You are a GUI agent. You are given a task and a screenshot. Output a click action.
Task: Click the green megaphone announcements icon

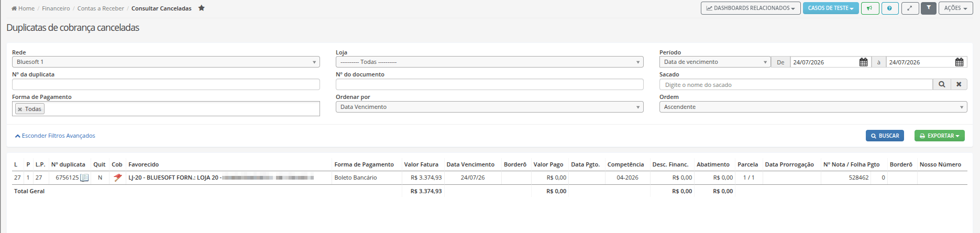pyautogui.click(x=870, y=8)
